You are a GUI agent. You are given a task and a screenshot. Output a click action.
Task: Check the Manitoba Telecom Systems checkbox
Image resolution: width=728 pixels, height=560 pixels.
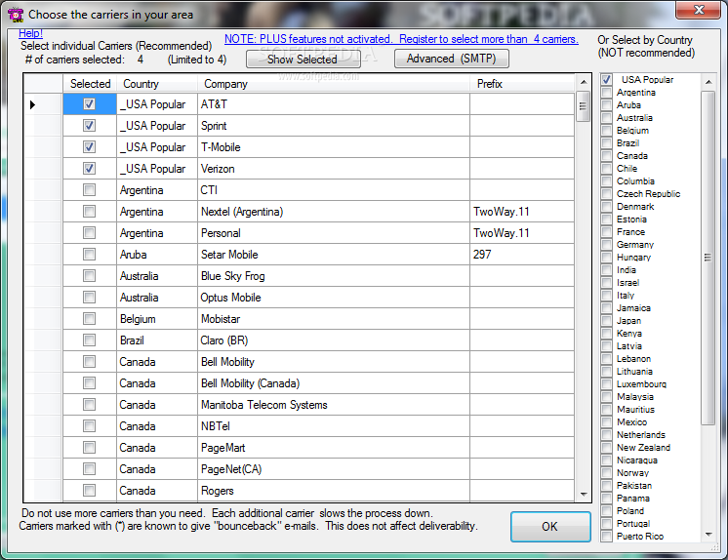tap(89, 405)
